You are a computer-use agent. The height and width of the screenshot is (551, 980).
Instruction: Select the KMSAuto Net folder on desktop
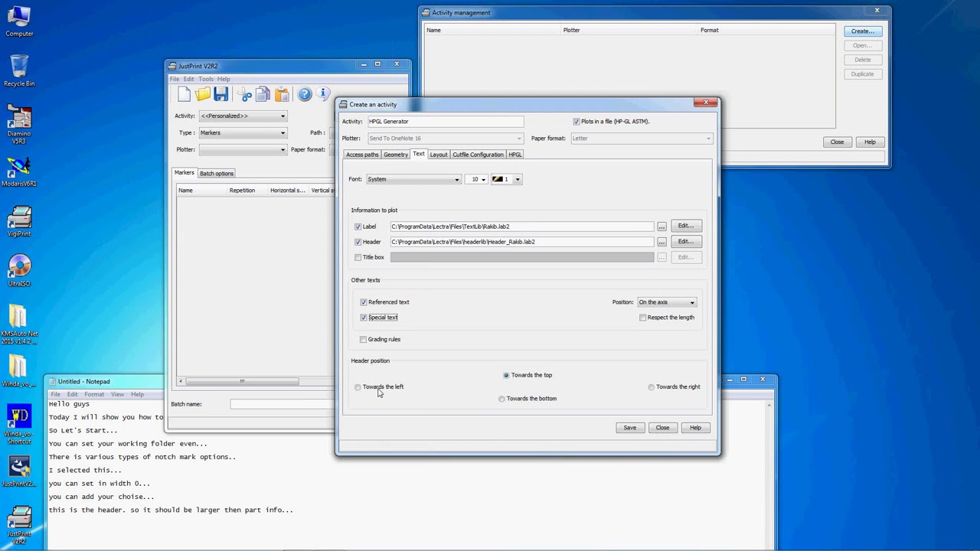click(19, 324)
